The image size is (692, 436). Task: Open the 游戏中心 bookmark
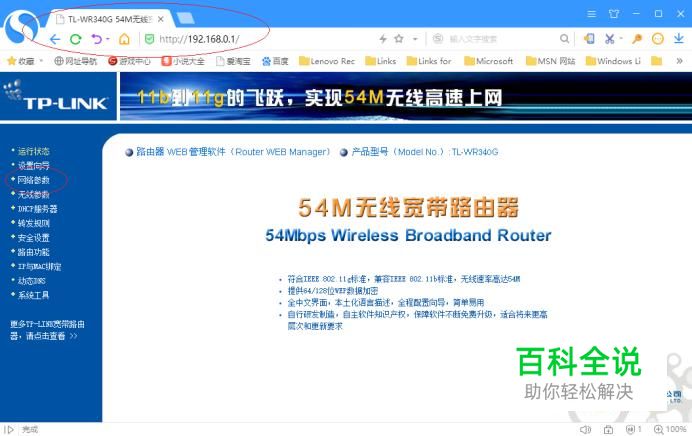(130, 61)
